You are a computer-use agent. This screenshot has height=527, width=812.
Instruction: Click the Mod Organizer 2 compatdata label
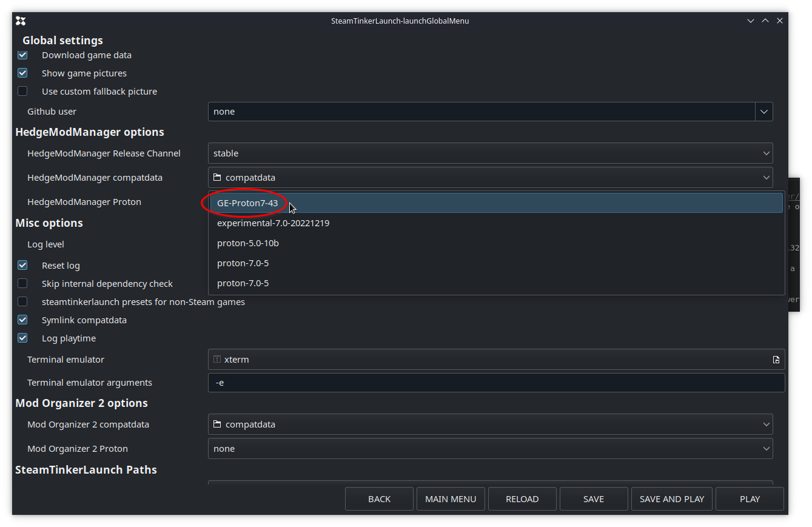coord(88,425)
